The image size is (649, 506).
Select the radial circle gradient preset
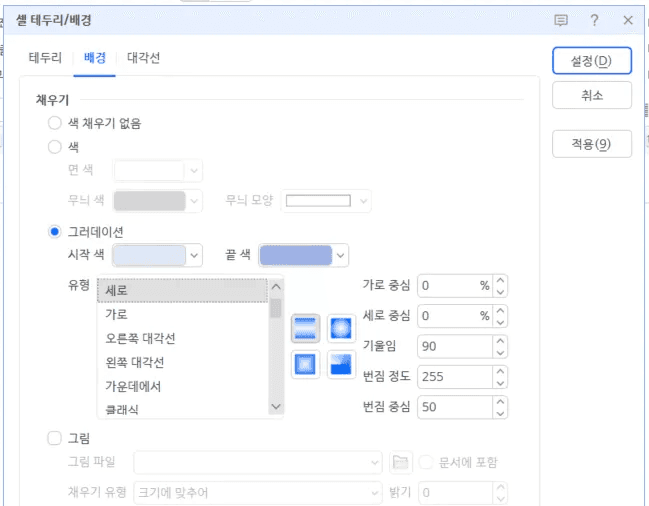(341, 329)
